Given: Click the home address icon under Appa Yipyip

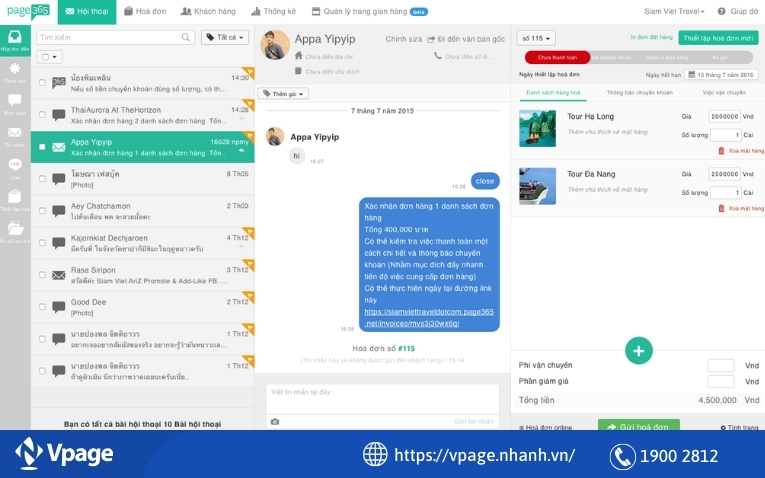Looking at the screenshot, I should tap(299, 56).
